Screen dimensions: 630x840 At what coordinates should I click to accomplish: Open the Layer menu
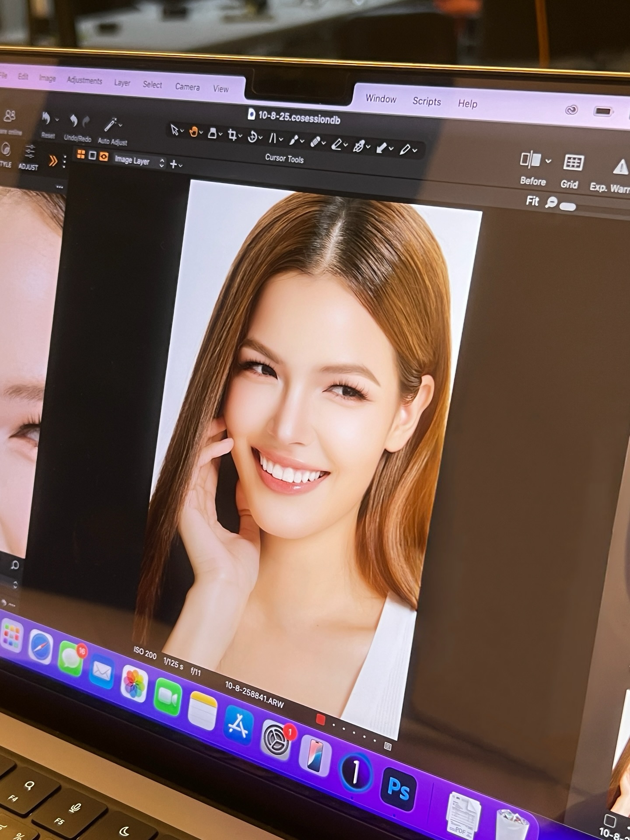pyautogui.click(x=122, y=83)
